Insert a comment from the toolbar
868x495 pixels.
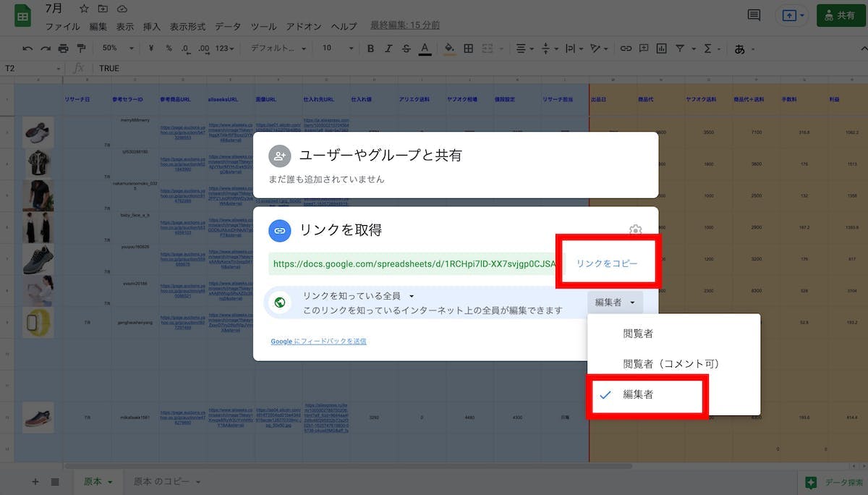(644, 48)
